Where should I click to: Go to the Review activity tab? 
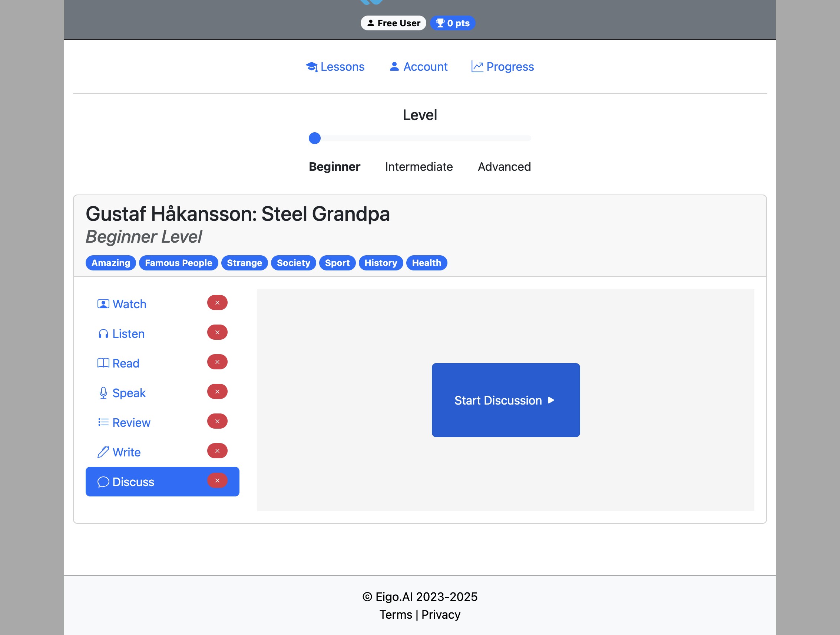point(162,422)
